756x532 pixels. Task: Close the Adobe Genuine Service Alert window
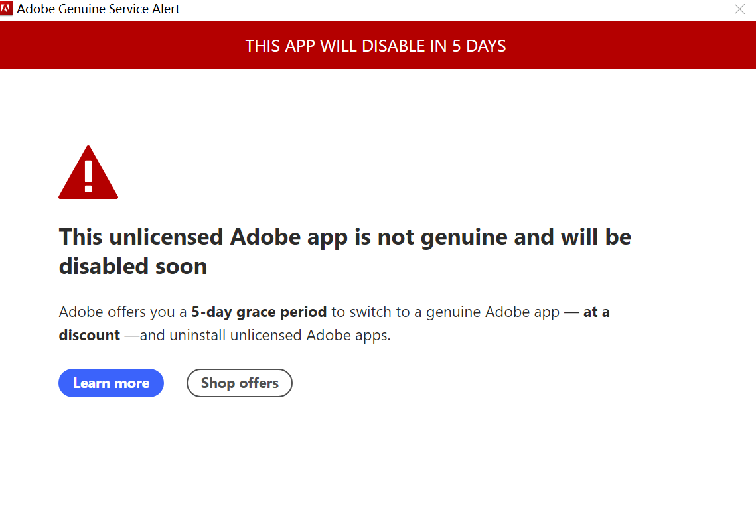point(739,9)
